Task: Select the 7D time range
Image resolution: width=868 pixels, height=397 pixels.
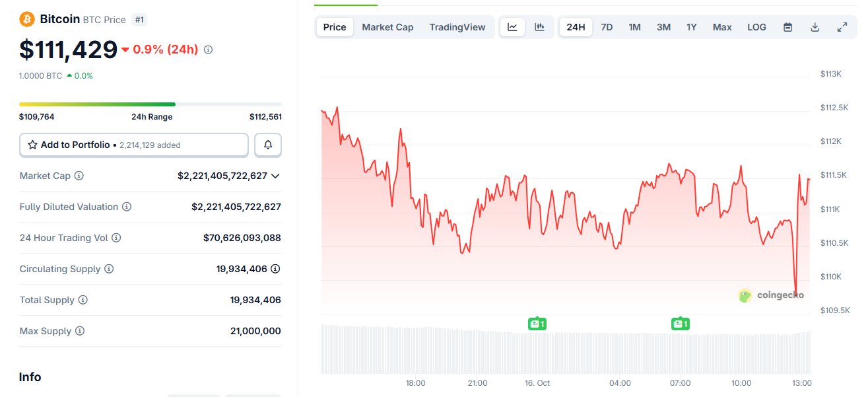Action: point(607,27)
